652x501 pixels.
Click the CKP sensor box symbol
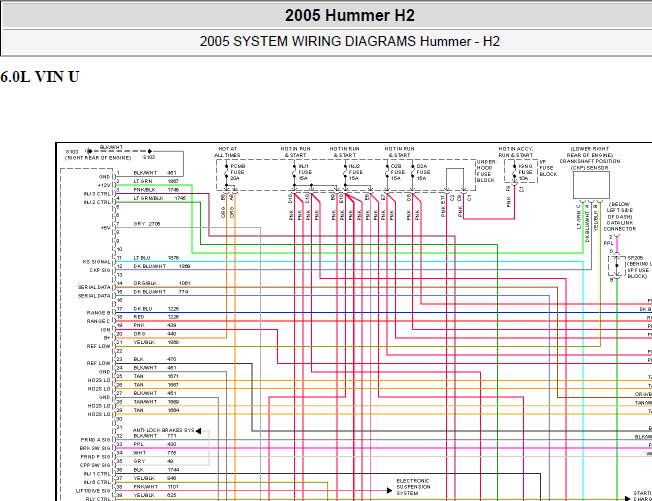point(591,185)
